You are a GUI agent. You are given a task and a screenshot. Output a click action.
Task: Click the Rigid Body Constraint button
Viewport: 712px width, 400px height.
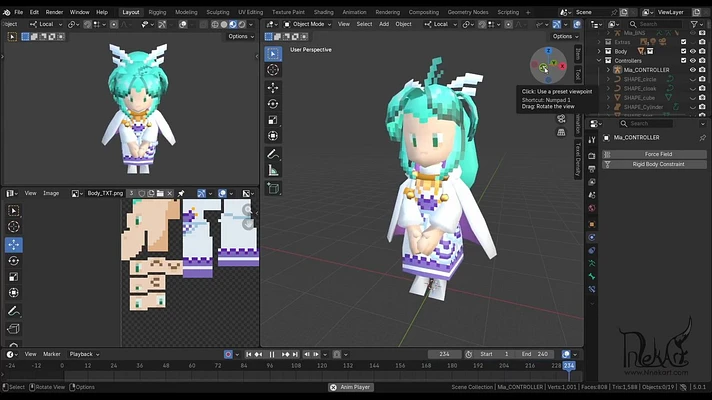(x=654, y=164)
